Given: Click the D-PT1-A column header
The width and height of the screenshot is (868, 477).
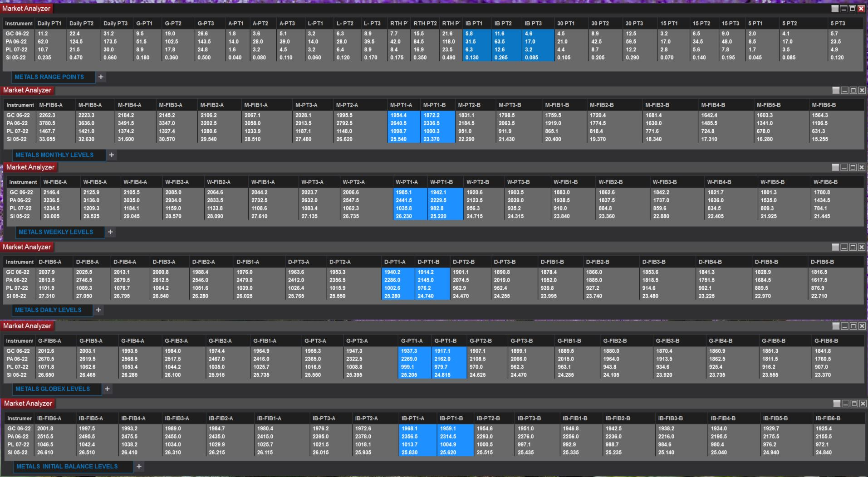Looking at the screenshot, I should [x=398, y=262].
